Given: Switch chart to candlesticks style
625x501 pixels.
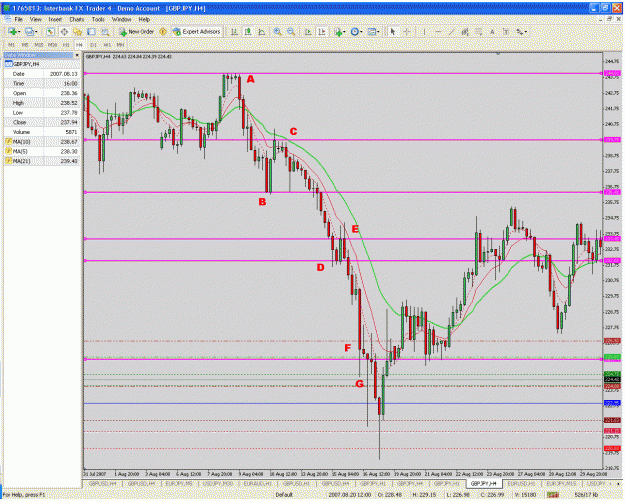Looking at the screenshot, I should [248, 32].
